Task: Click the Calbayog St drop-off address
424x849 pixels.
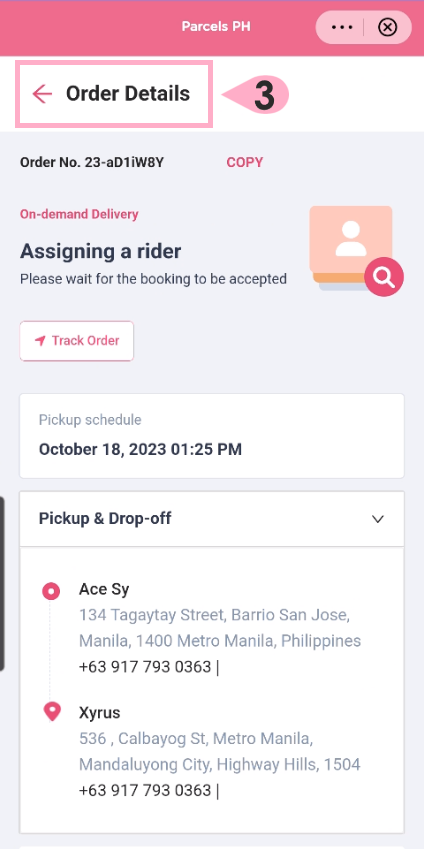Action: tap(219, 752)
